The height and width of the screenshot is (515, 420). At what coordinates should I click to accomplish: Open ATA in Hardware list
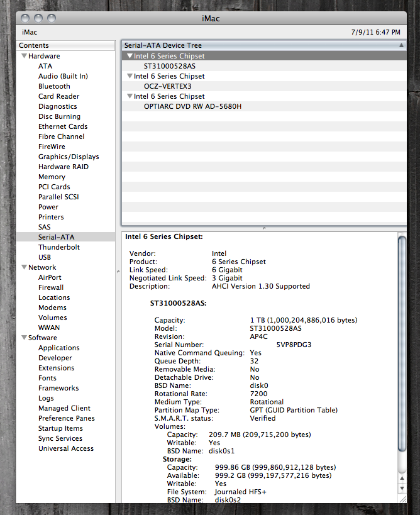45,66
